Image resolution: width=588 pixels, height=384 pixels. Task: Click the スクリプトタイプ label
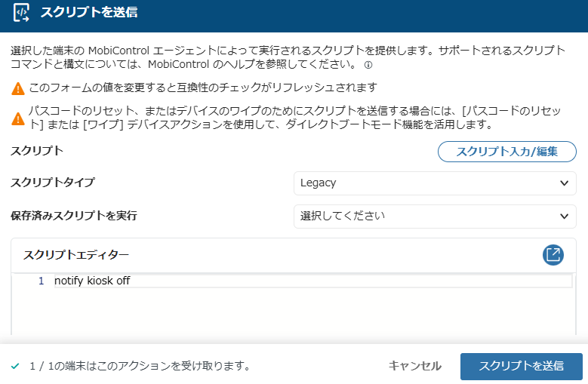pyautogui.click(x=53, y=183)
